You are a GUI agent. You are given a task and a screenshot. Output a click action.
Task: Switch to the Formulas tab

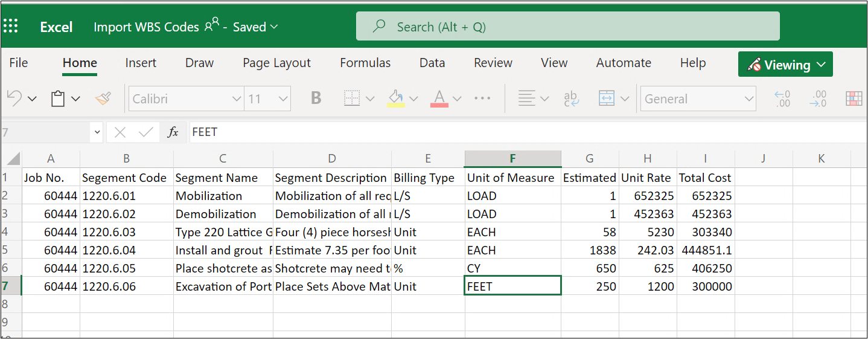coord(365,63)
